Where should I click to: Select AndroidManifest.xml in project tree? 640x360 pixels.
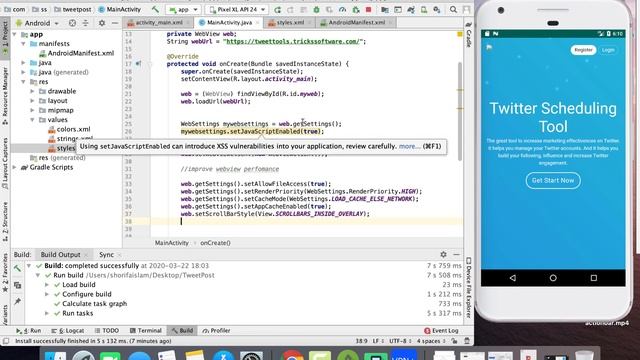(x=77, y=53)
